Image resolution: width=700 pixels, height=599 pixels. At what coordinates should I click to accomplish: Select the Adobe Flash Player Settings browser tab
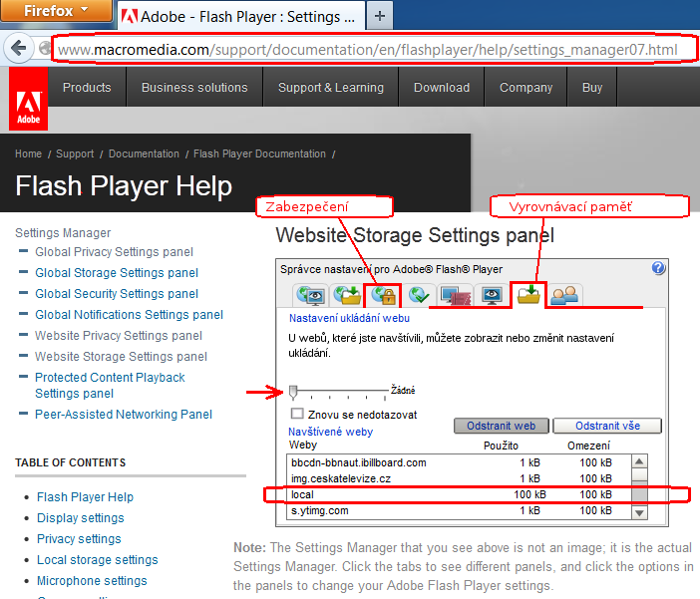point(241,17)
